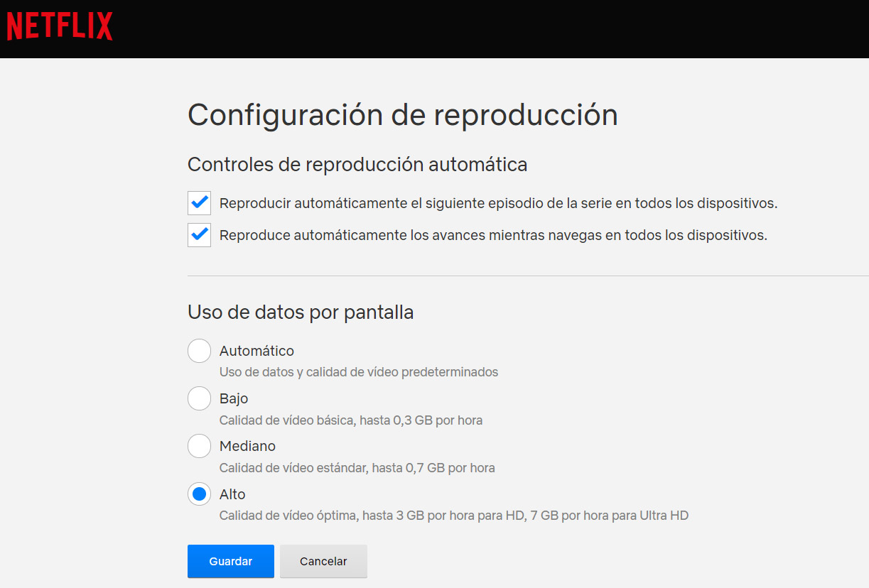Viewport: 869px width, 588px height.
Task: Click the 'Uso de datos por pantalla' heading
Action: pos(301,312)
